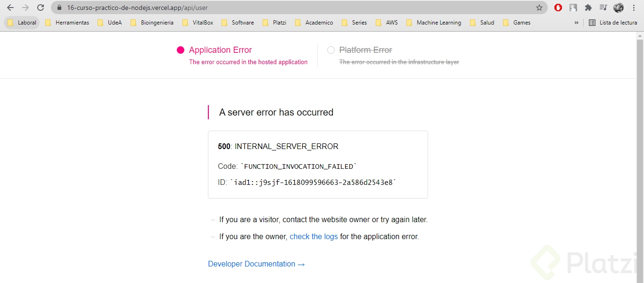Viewport: 644px width, 283px height.
Task: View site info via the padlock icon
Action: 59,8
